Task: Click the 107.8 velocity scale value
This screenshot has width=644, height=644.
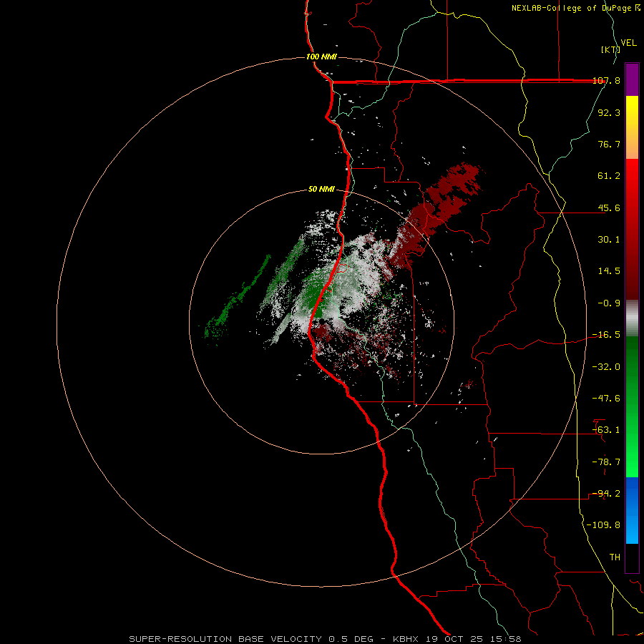Action: tap(606, 81)
